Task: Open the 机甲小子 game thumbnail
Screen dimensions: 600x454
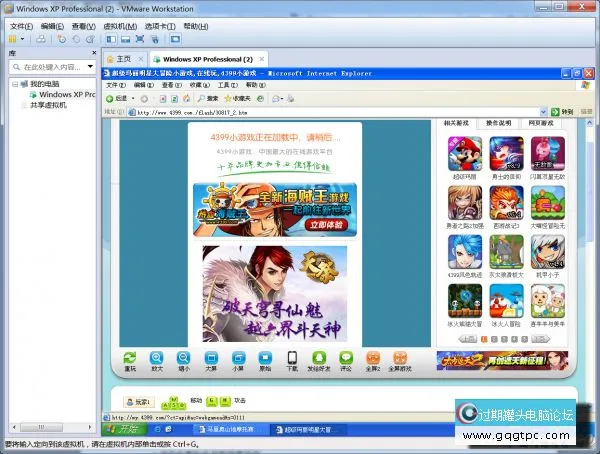Action: coord(548,251)
